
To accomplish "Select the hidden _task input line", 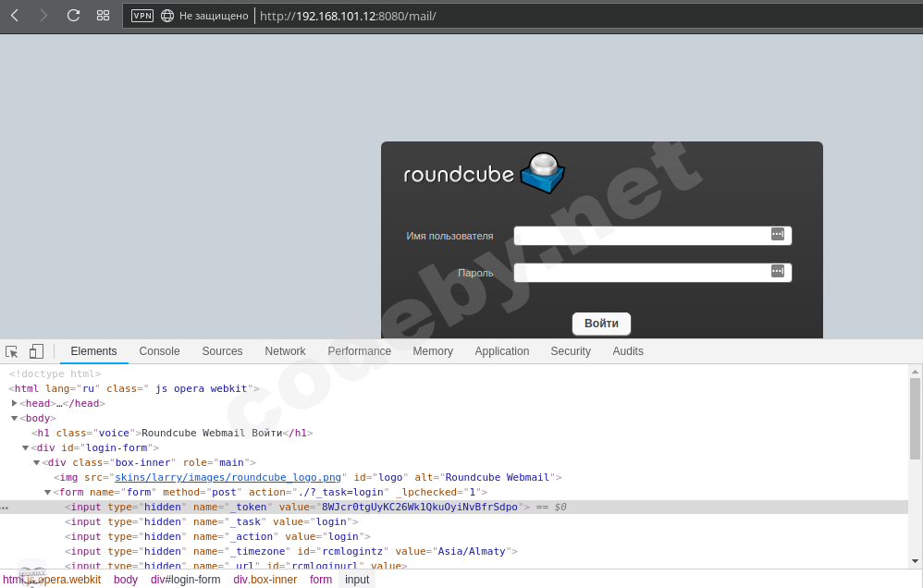I will pos(211,521).
